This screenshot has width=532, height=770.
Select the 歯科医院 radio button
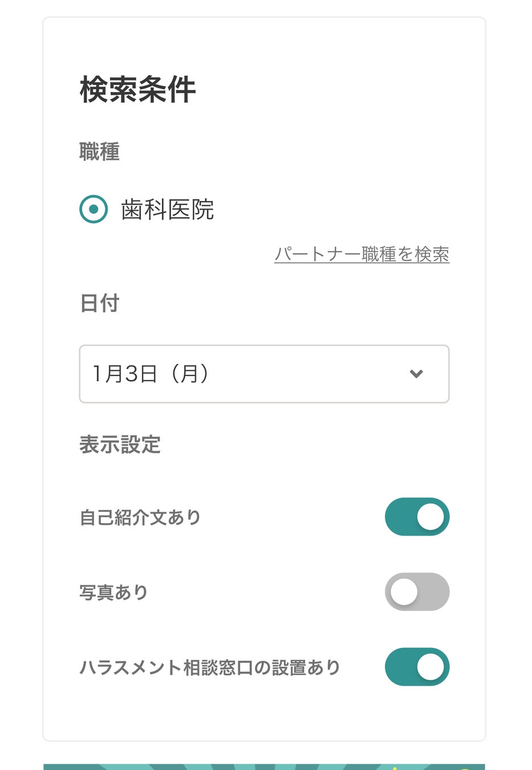pyautogui.click(x=94, y=209)
